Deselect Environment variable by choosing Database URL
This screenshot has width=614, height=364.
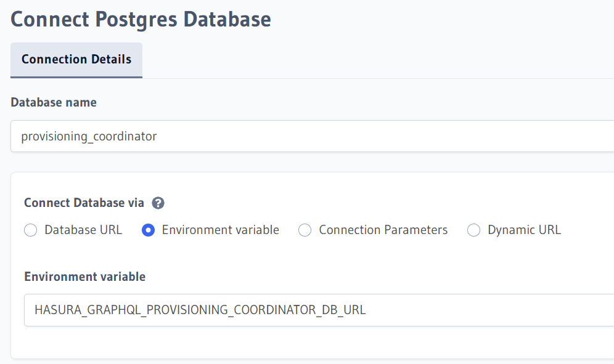pos(30,230)
